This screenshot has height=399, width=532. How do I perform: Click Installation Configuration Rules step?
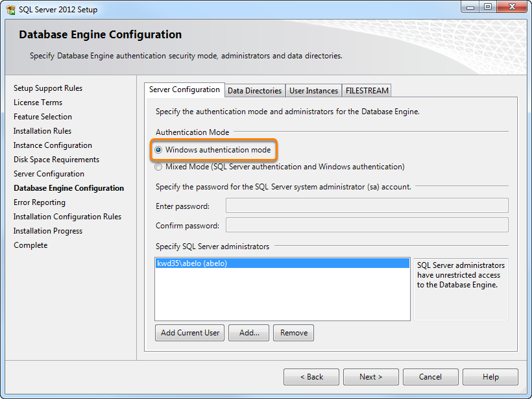[x=67, y=217]
